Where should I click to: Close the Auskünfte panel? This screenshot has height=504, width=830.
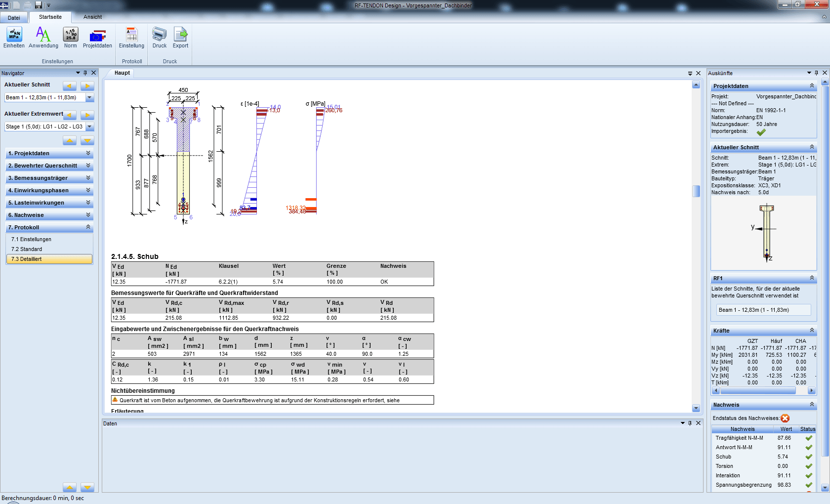click(825, 73)
